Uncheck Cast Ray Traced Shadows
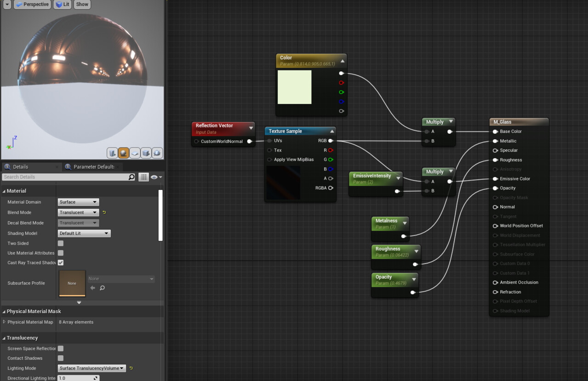Viewport: 588px width, 381px height. click(x=61, y=262)
